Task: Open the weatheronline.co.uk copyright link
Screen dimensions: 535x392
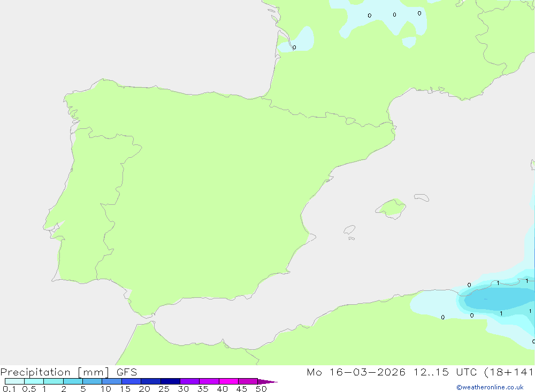Action: click(x=490, y=387)
